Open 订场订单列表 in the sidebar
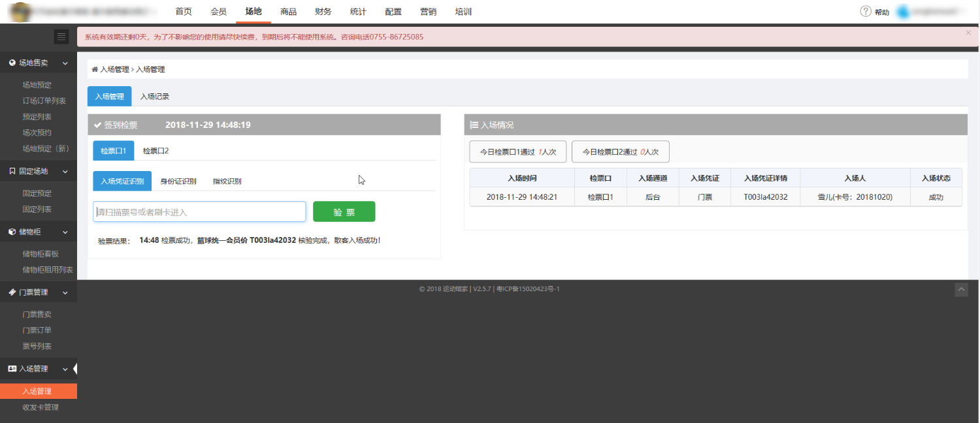This screenshot has width=980, height=423. (x=44, y=101)
